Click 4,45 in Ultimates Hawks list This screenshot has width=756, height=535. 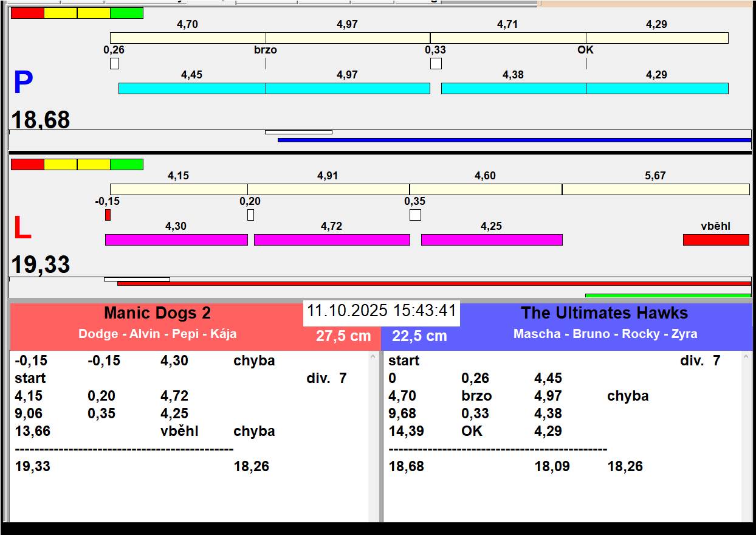coord(548,378)
